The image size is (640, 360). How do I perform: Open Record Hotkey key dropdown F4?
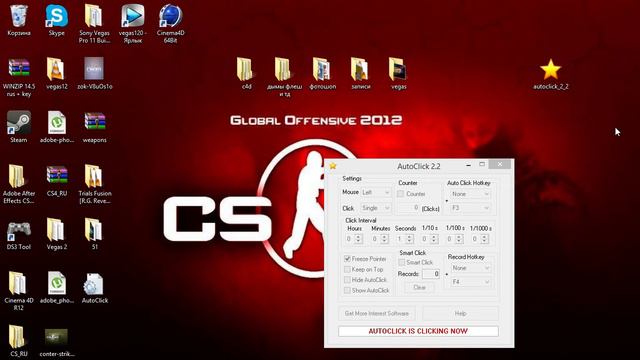(x=470, y=282)
